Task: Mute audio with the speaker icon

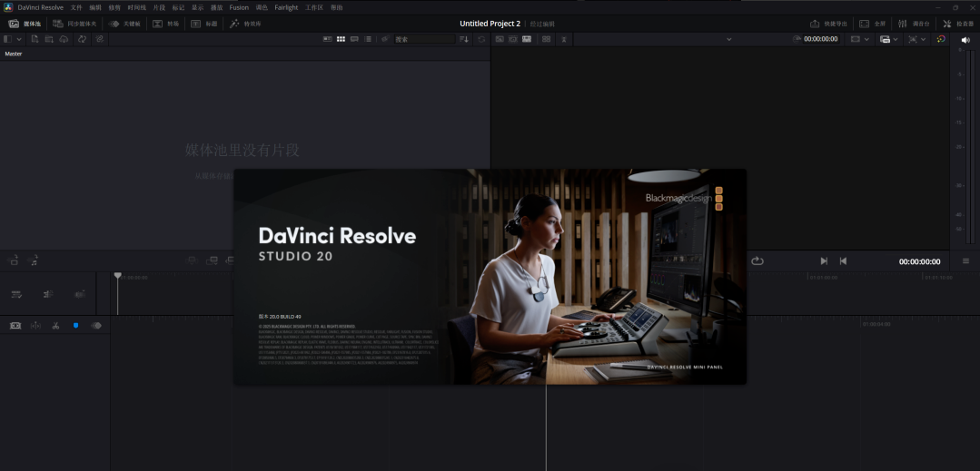Action: click(x=965, y=39)
